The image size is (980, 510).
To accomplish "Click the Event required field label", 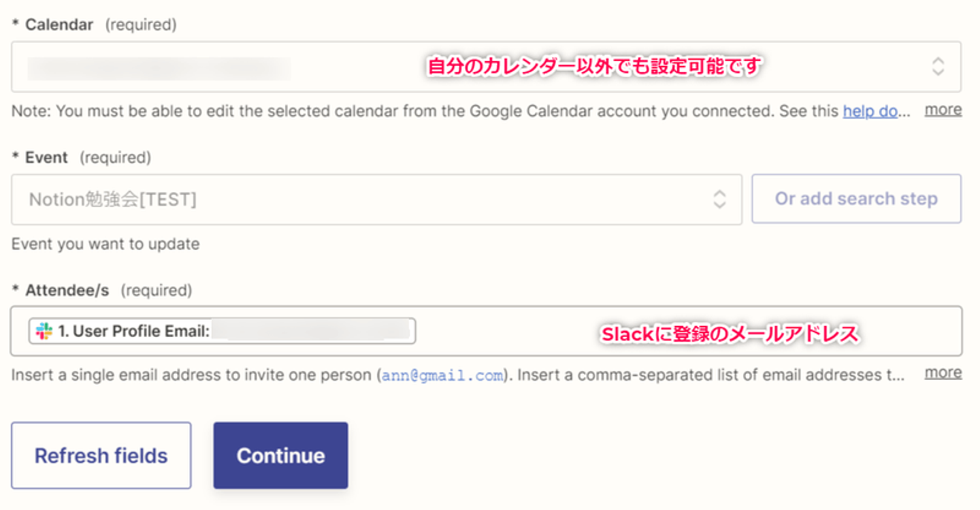I will tap(46, 158).
